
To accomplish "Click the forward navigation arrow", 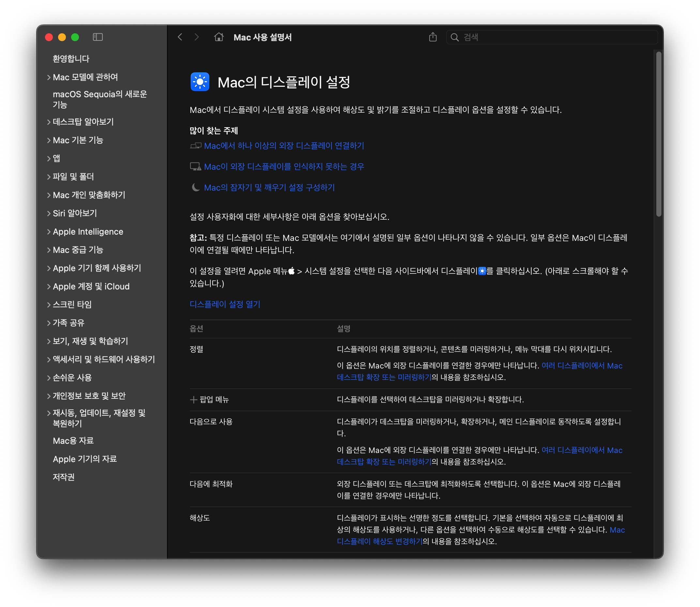I will coord(197,37).
